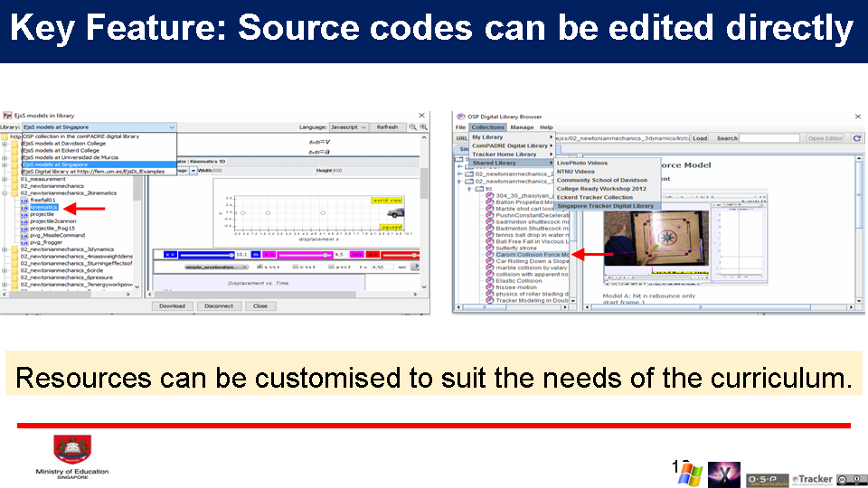This screenshot has height=488, width=868.
Task: Open the small dropdown arrow left of Width field
Action: coord(193,171)
